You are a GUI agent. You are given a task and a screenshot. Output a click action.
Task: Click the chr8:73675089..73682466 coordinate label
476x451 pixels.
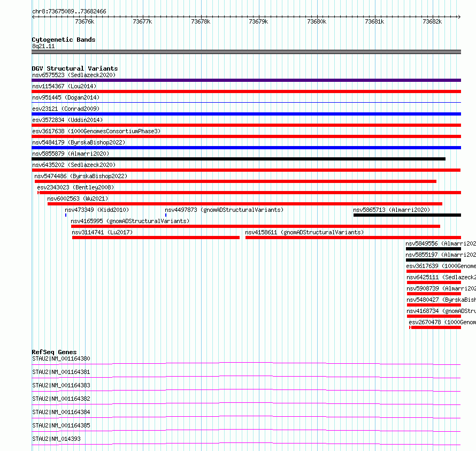point(69,12)
